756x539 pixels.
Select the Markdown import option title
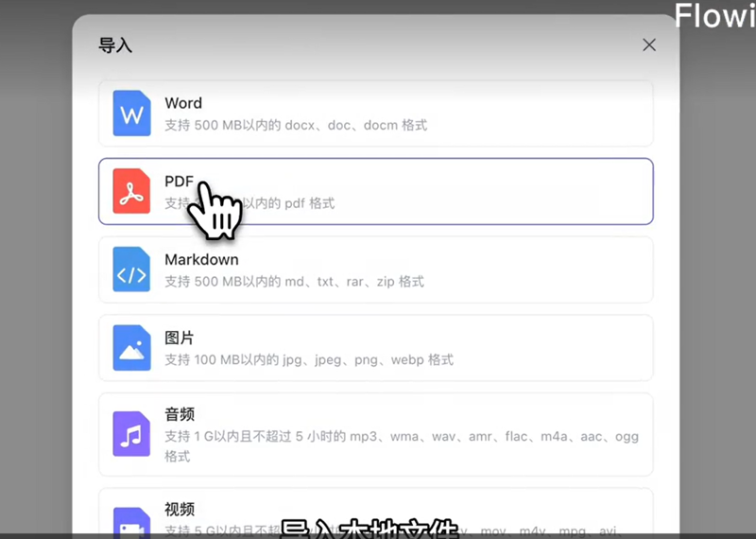click(201, 259)
